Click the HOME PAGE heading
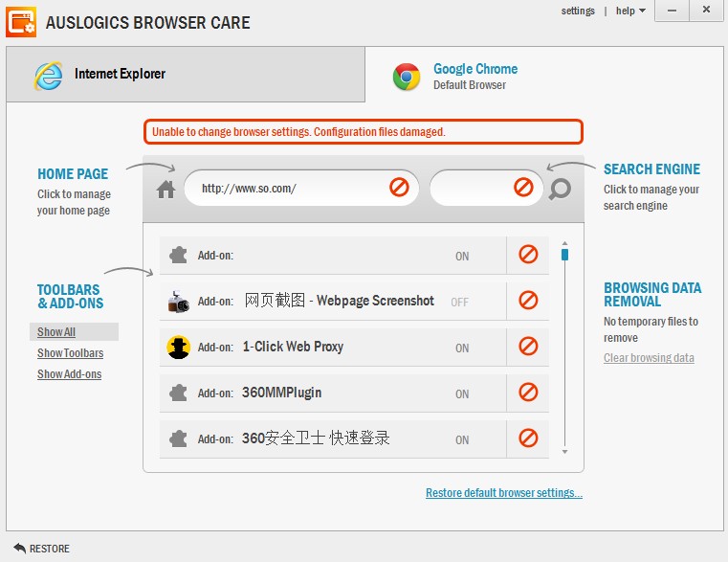This screenshot has height=562, width=728. [73, 174]
